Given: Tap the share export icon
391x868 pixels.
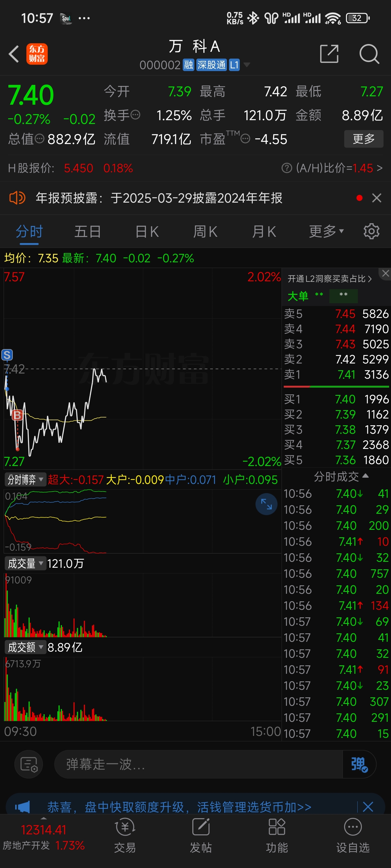Looking at the screenshot, I should pos(329,54).
